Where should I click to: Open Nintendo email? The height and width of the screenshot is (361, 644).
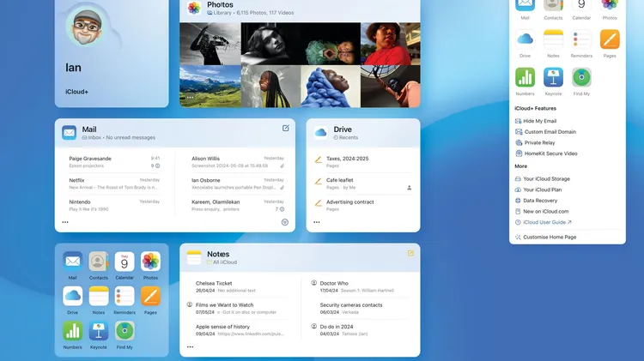[x=114, y=206]
